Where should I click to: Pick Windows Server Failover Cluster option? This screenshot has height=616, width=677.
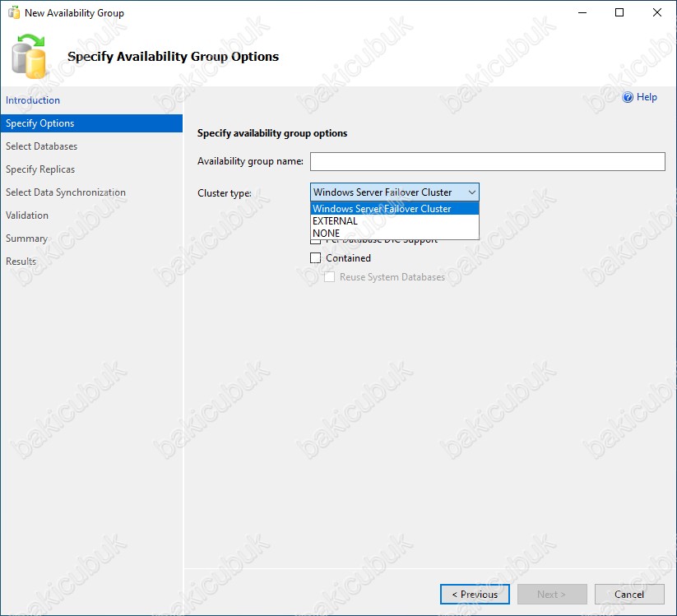point(382,209)
